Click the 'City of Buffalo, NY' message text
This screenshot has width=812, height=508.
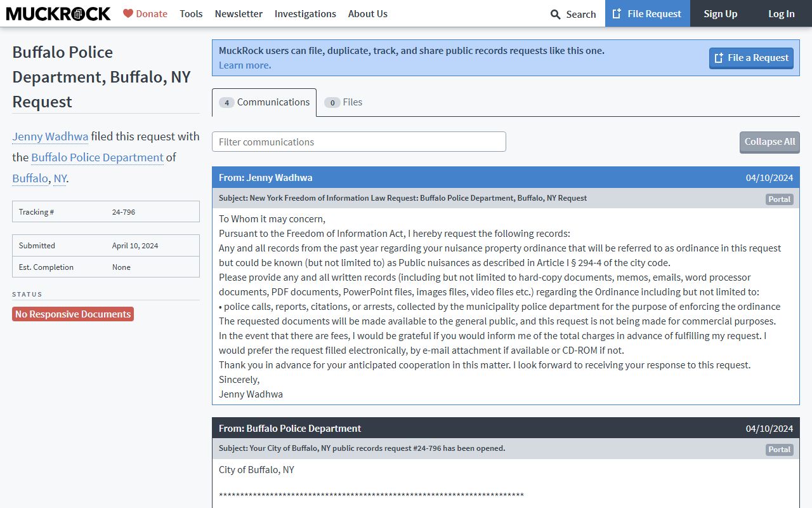(x=256, y=469)
